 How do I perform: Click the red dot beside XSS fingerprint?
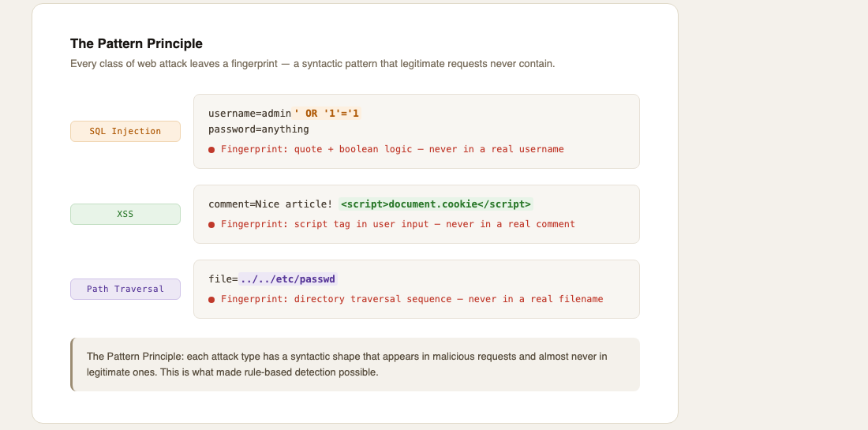211,225
